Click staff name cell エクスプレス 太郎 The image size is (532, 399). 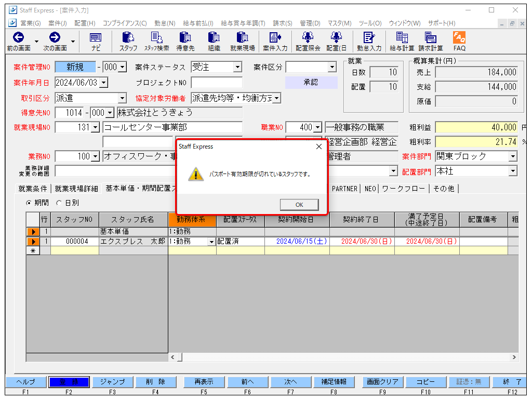pos(134,242)
